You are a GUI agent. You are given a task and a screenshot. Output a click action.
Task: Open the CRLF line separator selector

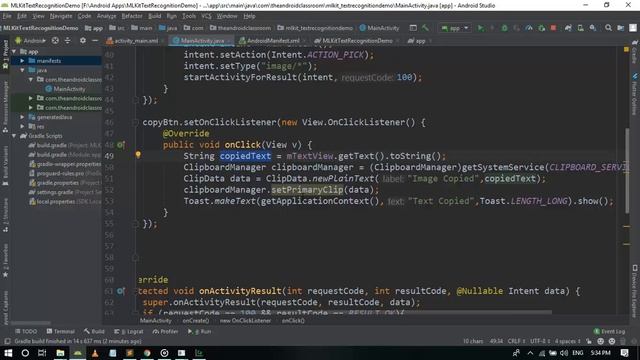[x=516, y=341]
